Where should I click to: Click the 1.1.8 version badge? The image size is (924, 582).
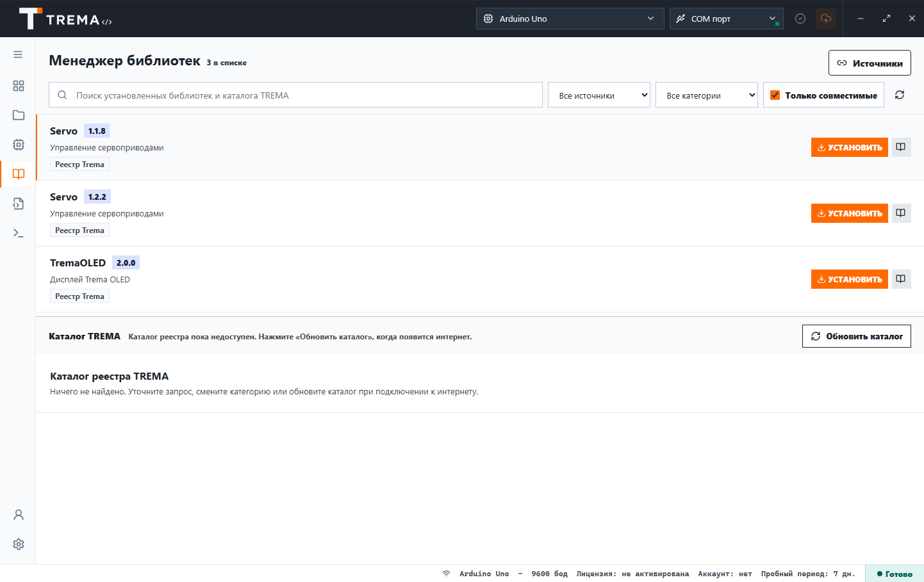click(x=97, y=131)
